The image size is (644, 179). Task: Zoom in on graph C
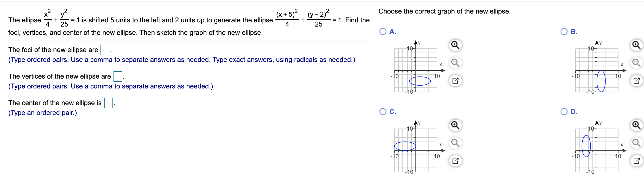(x=456, y=125)
